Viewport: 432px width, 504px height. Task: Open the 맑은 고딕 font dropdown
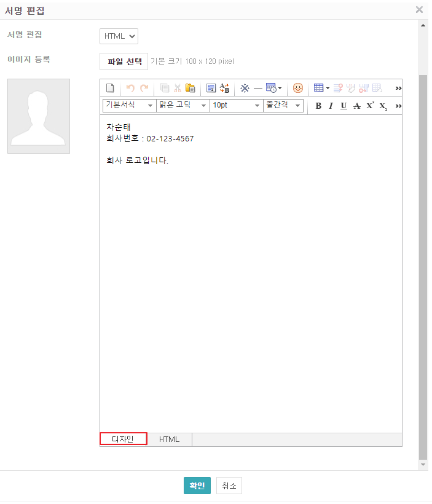click(183, 106)
